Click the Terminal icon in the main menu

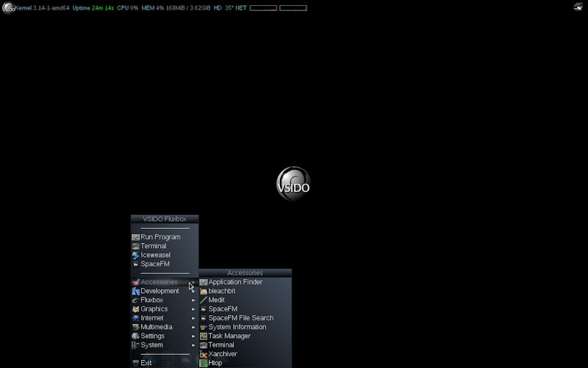pyautogui.click(x=135, y=246)
